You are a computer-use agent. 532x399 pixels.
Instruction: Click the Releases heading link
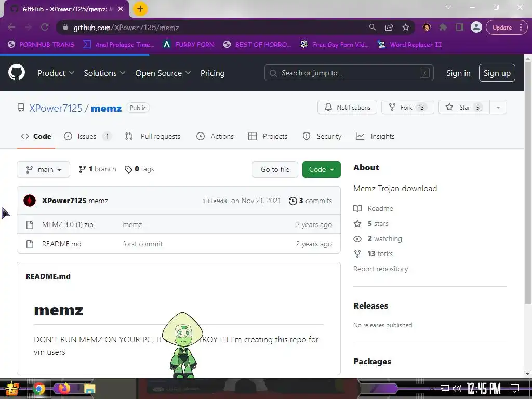370,305
